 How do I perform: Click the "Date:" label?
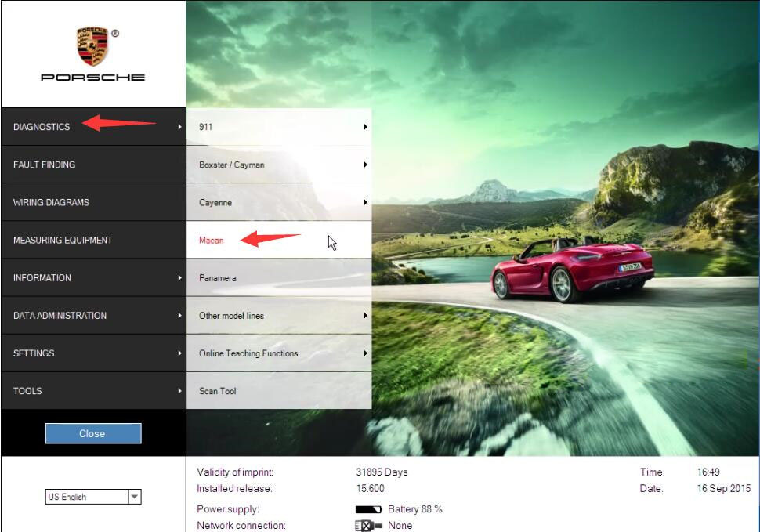651,488
